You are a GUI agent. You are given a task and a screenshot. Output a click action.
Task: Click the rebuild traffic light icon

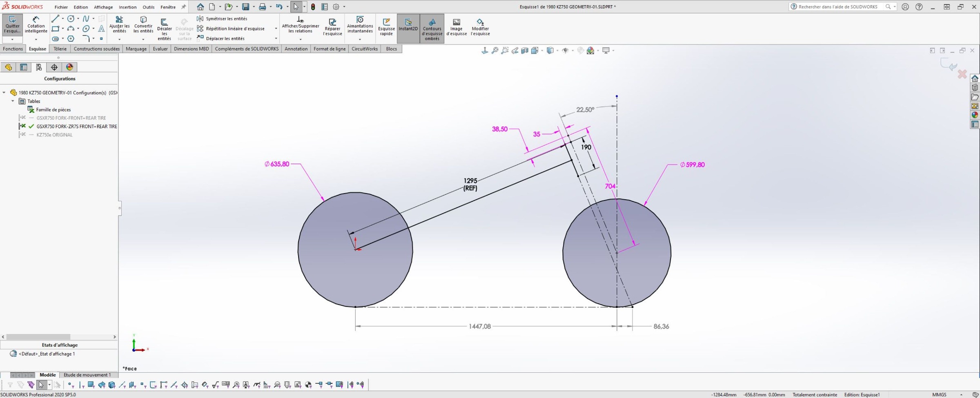point(313,7)
